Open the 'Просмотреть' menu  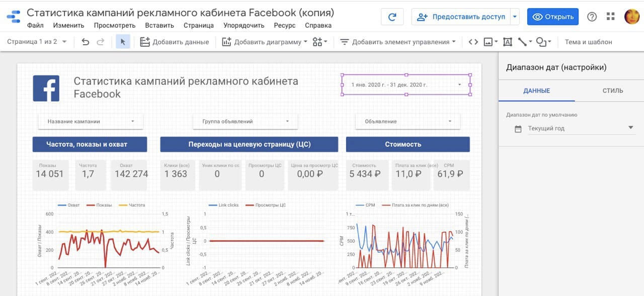tap(115, 25)
